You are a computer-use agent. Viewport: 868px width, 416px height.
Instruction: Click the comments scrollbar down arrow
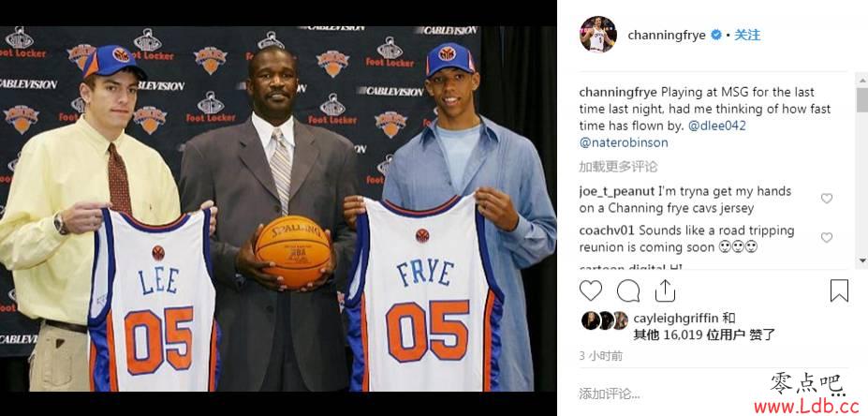[861, 260]
